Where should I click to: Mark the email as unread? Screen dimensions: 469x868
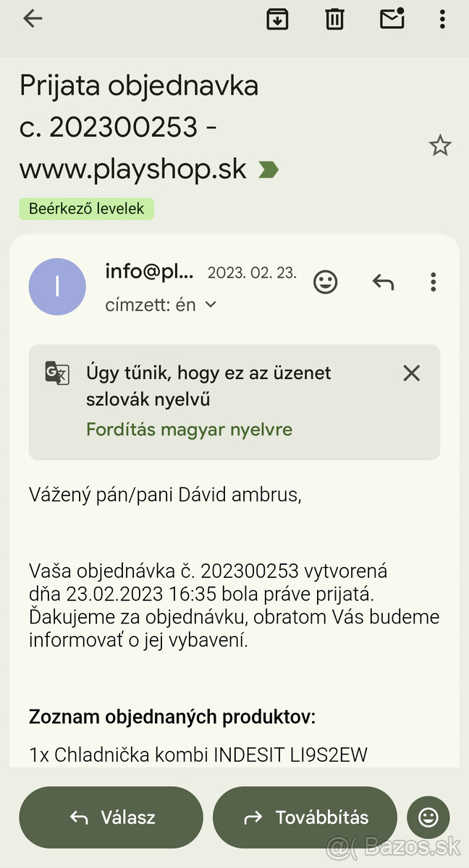[x=392, y=19]
